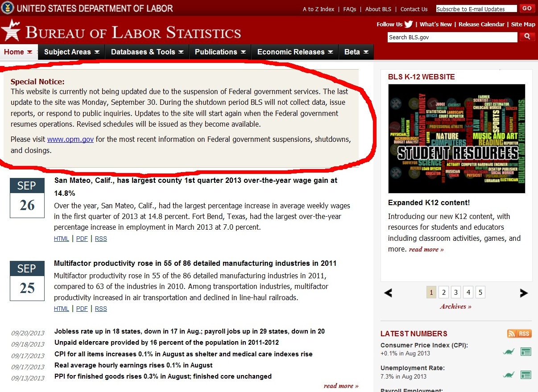Viewport: 538px width, 392px height.
Task: Go to previous slide with left arrow
Action: pyautogui.click(x=388, y=293)
